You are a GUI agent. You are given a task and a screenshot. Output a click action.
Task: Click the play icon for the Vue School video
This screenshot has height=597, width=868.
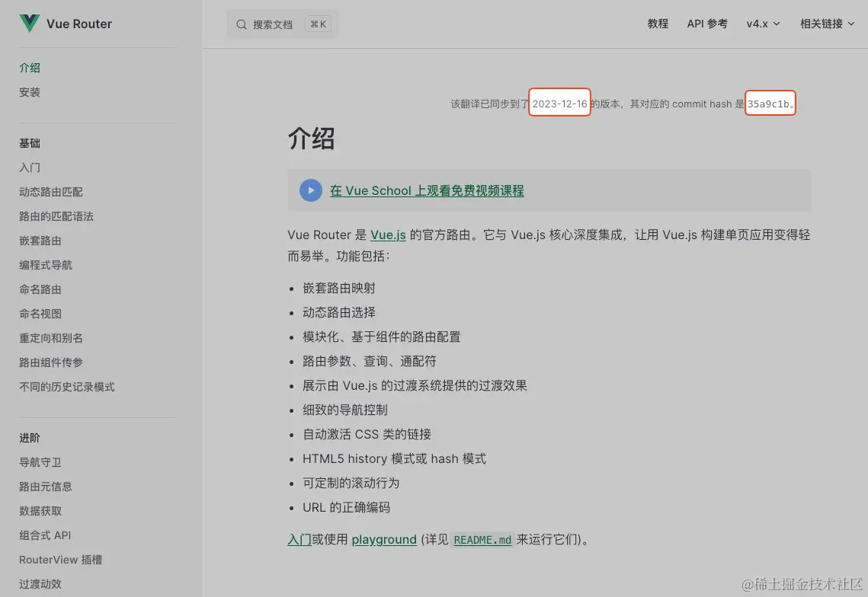tap(310, 190)
